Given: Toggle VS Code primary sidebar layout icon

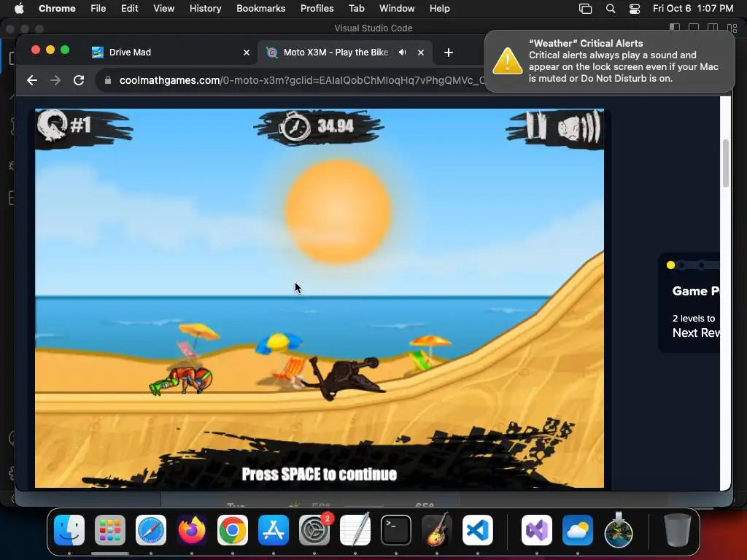Looking at the screenshot, I should (x=675, y=28).
